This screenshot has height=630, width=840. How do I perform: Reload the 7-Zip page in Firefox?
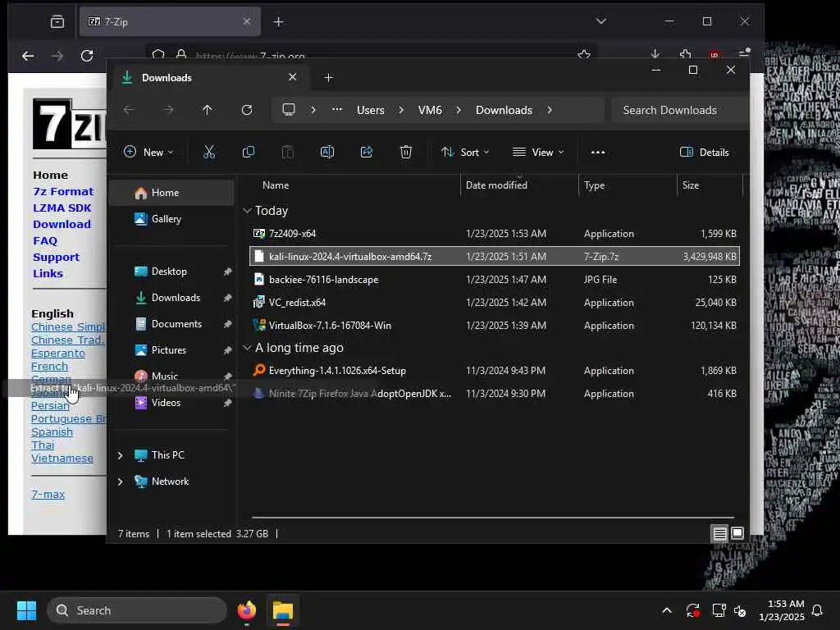(87, 56)
